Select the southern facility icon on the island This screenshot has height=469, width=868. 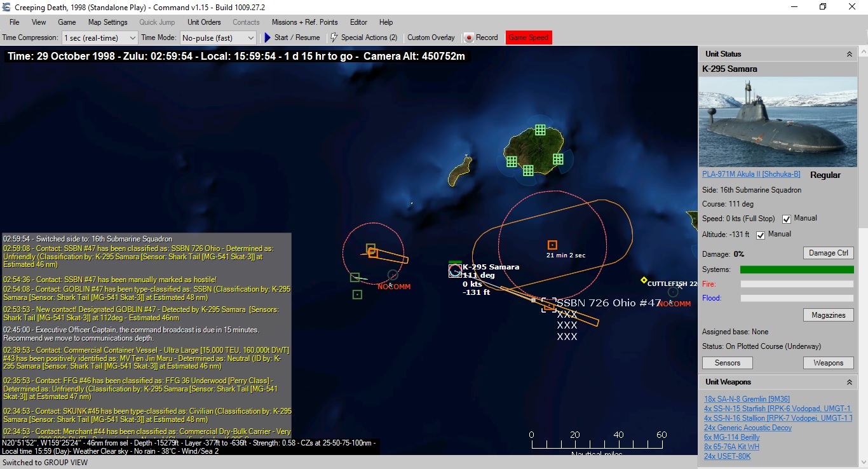[x=528, y=170]
